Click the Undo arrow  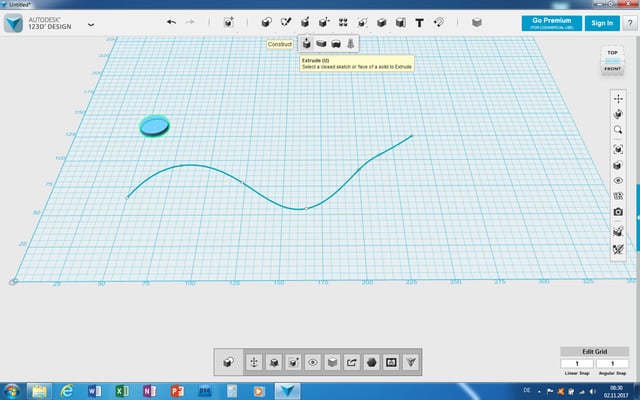click(x=171, y=22)
